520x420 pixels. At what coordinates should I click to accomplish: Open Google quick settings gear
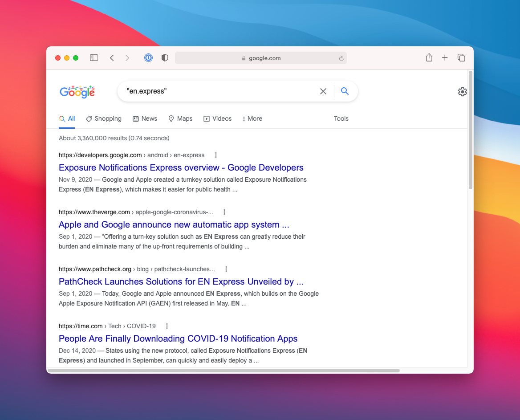coord(462,92)
